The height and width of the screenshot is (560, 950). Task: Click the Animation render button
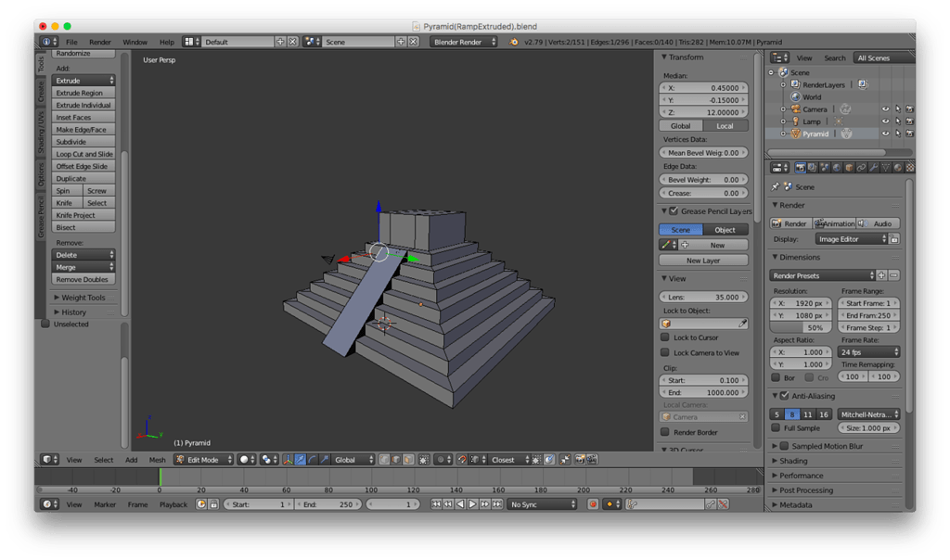pos(834,223)
